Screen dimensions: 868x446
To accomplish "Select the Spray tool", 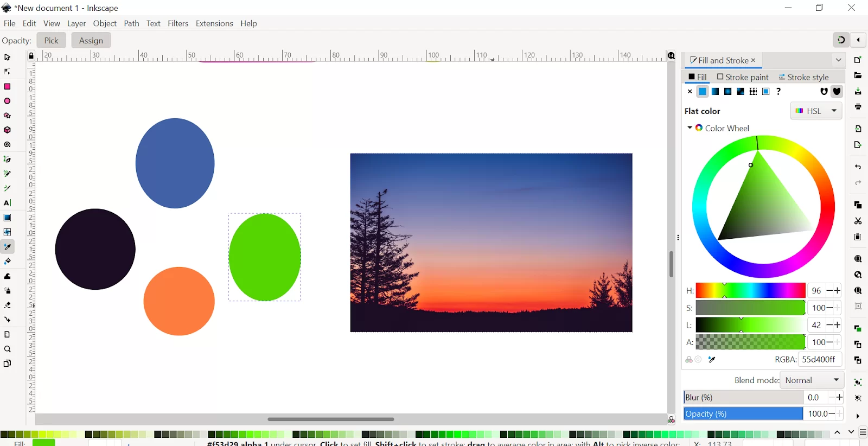I will (x=8, y=291).
